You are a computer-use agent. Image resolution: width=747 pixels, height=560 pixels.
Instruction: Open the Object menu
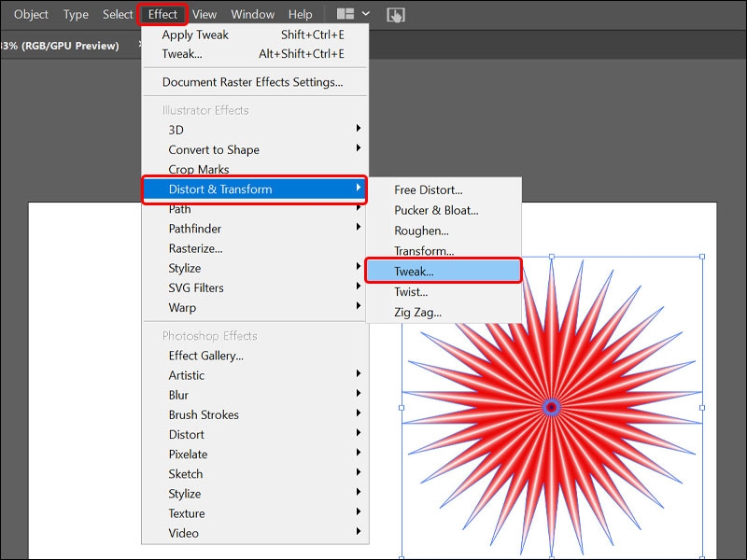pos(31,14)
